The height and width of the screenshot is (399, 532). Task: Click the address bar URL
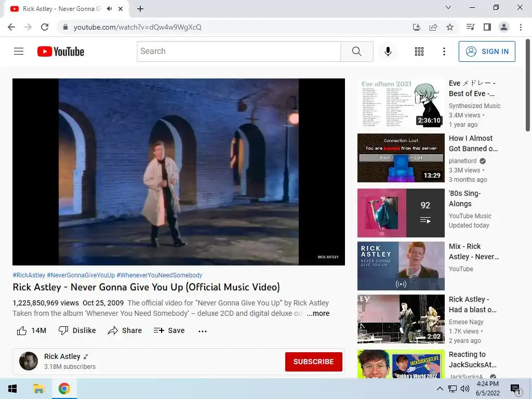pos(137,27)
